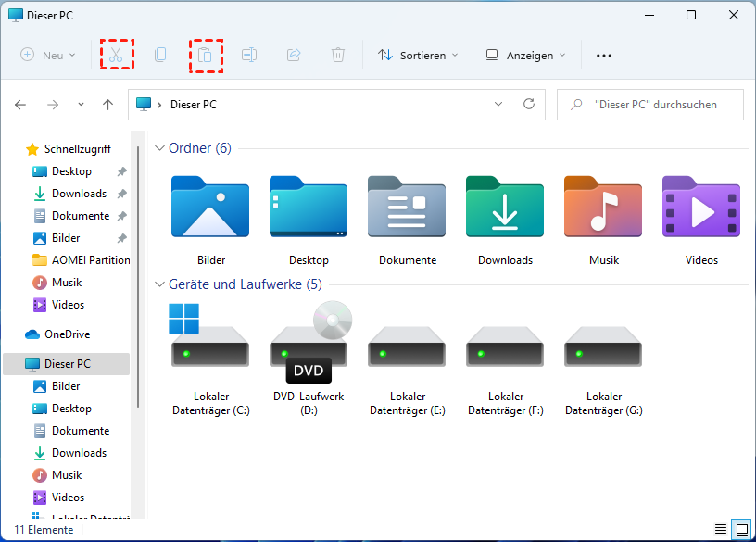Screen dimensions: 756x542
Task: Select the Dokumente folder in main pane
Action: click(x=407, y=221)
